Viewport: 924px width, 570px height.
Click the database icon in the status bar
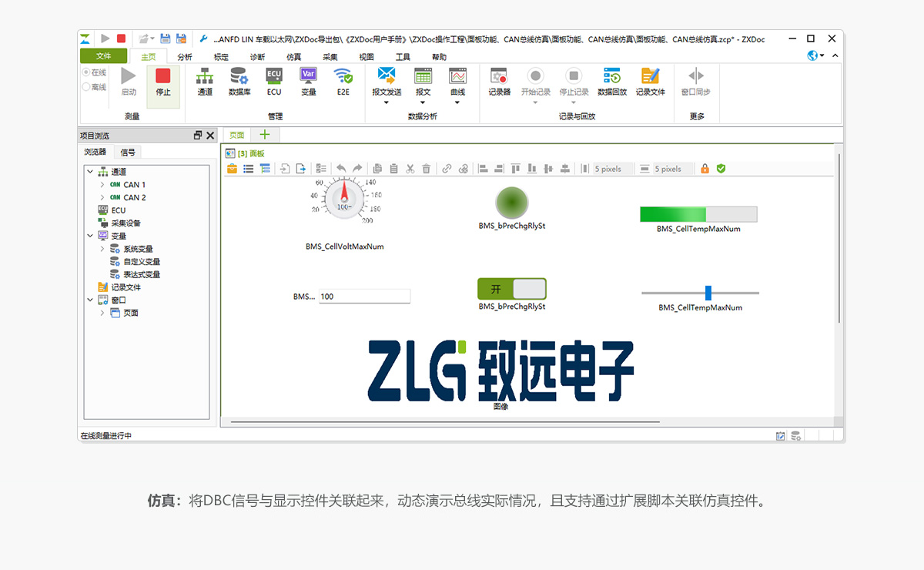[x=796, y=436]
